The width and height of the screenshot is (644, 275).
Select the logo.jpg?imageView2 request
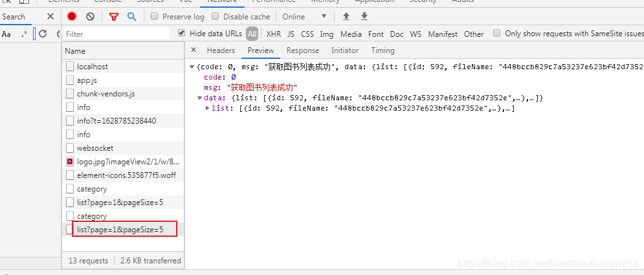coord(123,162)
